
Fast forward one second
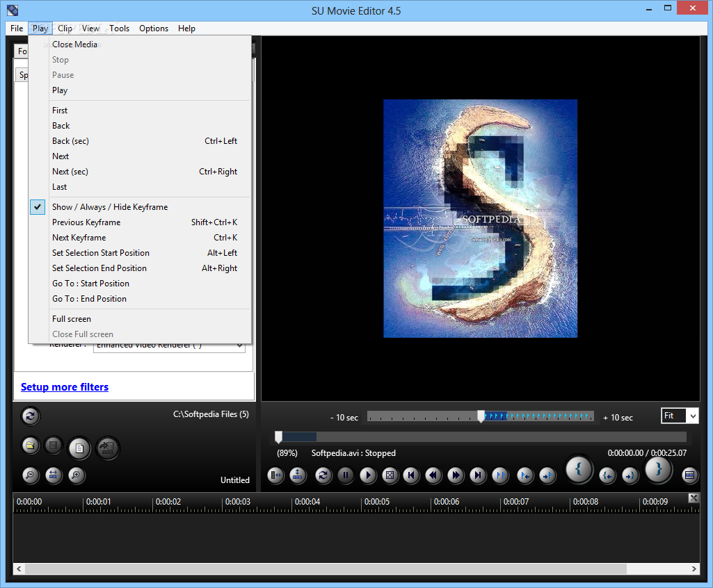click(x=456, y=475)
